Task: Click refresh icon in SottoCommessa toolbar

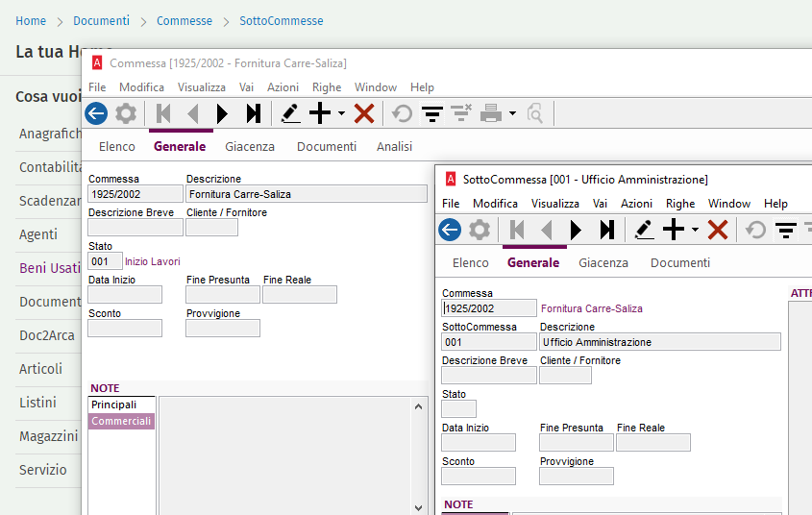Action: tap(755, 230)
